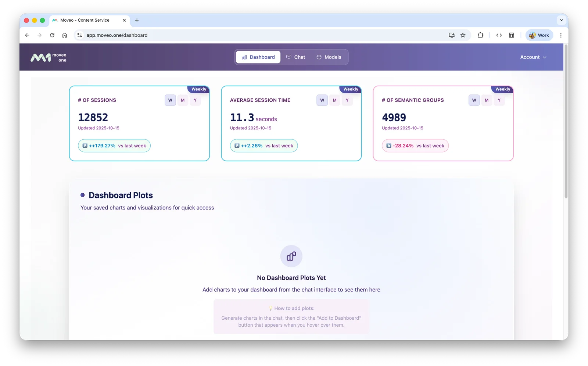The width and height of the screenshot is (588, 366).
Task: Select M toggle on Average Session Time card
Action: pyautogui.click(x=335, y=100)
